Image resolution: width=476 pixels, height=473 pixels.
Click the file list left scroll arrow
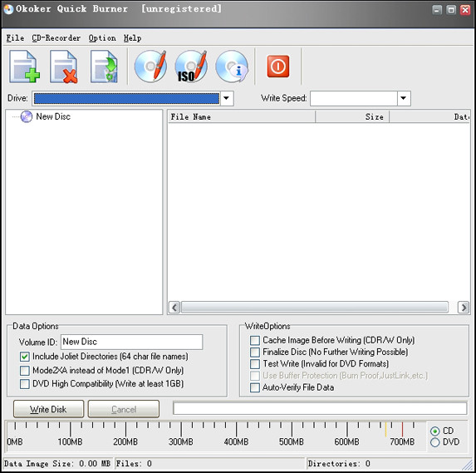[174, 308]
